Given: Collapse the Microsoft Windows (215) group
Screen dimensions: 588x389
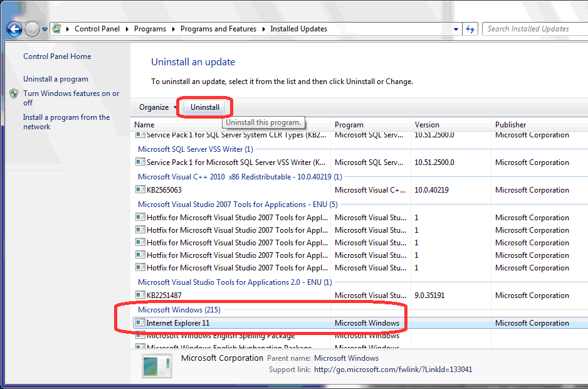Looking at the screenshot, I should pyautogui.click(x=179, y=310).
